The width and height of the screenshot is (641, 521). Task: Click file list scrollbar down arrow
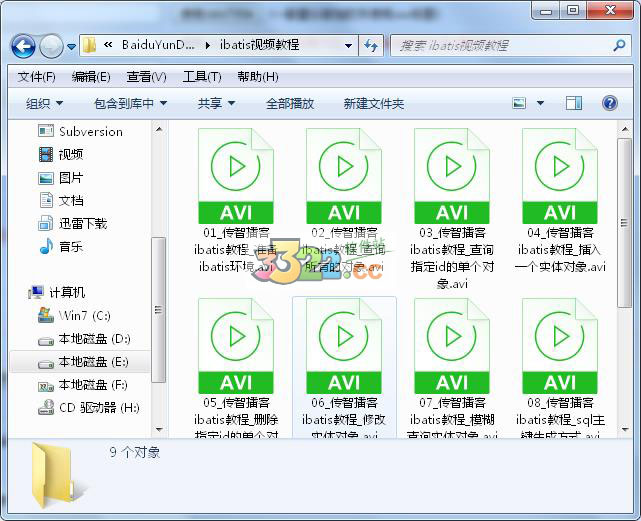pyautogui.click(x=625, y=429)
